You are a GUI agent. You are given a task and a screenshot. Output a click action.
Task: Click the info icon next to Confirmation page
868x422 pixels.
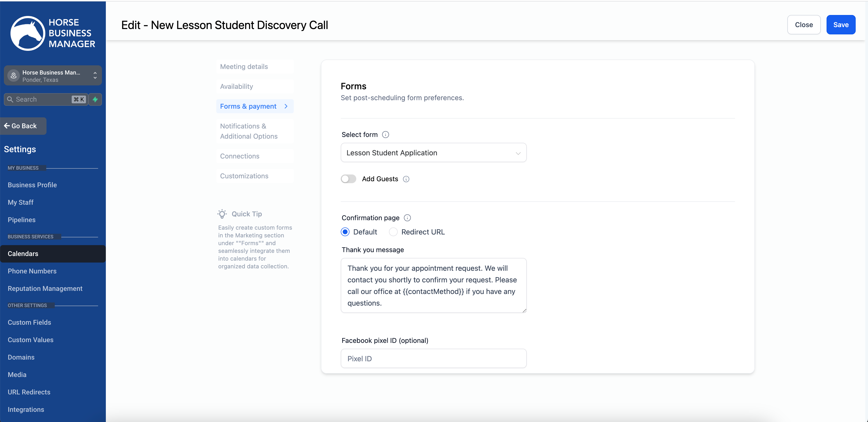[407, 218]
